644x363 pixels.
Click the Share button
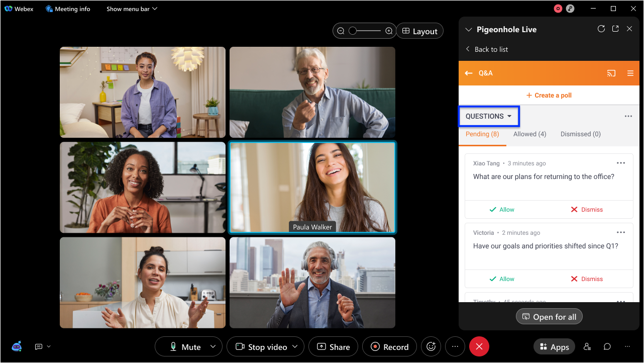pos(333,347)
